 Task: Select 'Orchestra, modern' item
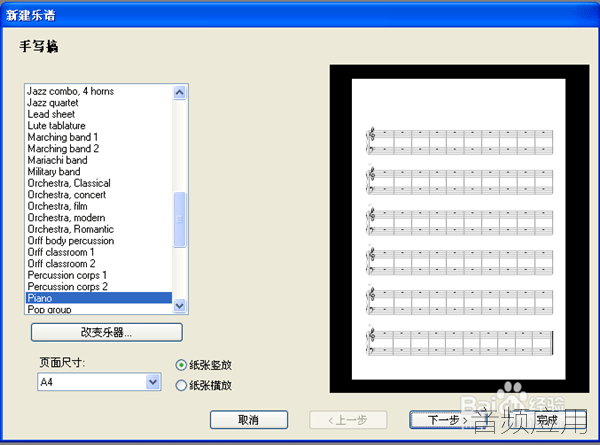pos(99,217)
